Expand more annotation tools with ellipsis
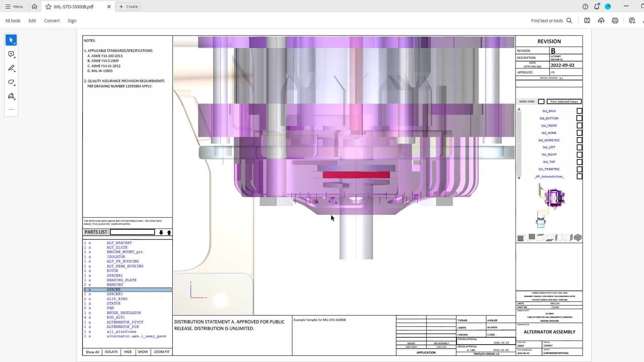The image size is (644, 362). click(x=11, y=109)
